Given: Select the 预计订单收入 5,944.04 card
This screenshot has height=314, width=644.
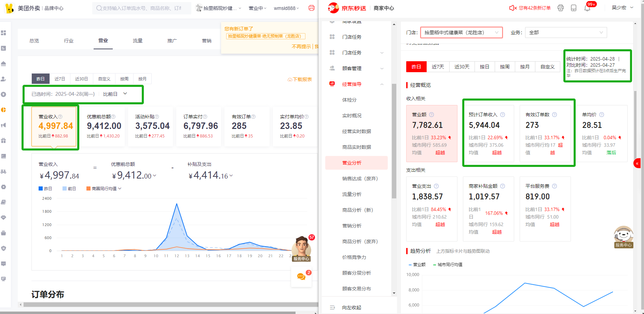Looking at the screenshot, I should tap(489, 133).
